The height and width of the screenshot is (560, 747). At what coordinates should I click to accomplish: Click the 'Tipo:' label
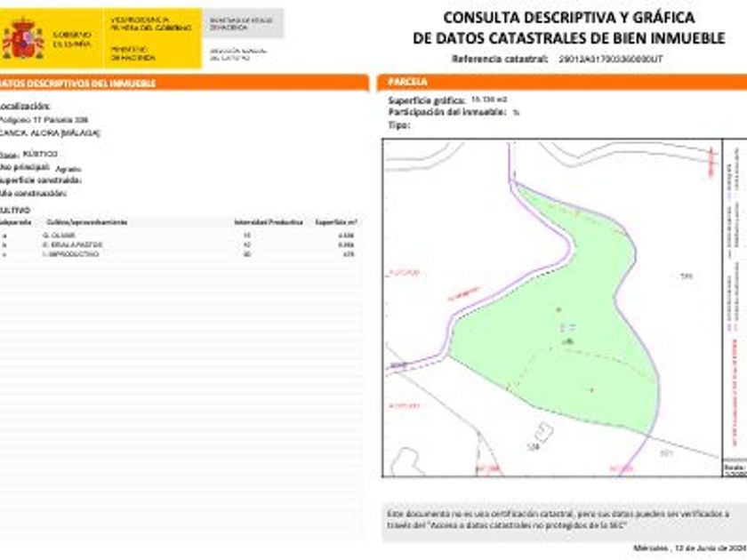[x=398, y=125]
